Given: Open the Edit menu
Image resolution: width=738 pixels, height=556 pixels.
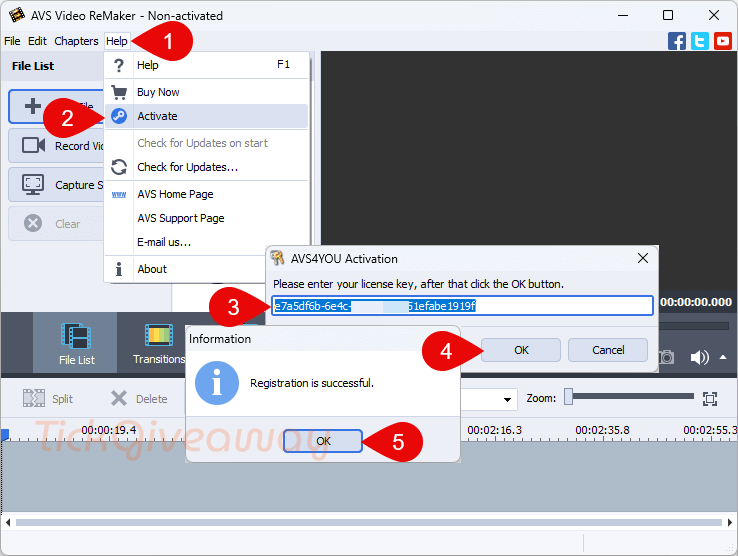Looking at the screenshot, I should (x=37, y=41).
